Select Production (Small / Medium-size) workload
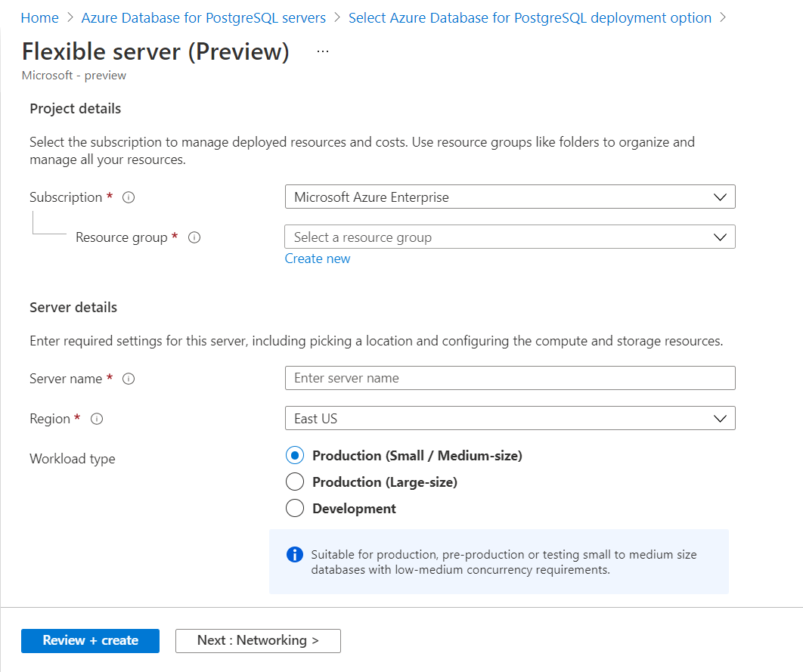803x672 pixels. click(x=295, y=456)
